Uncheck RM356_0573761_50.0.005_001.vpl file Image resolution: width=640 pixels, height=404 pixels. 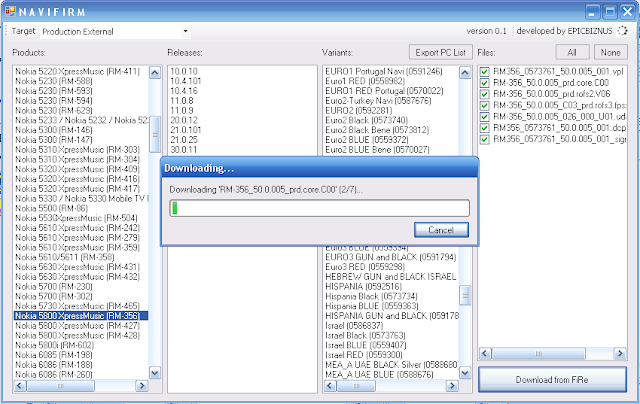point(484,71)
